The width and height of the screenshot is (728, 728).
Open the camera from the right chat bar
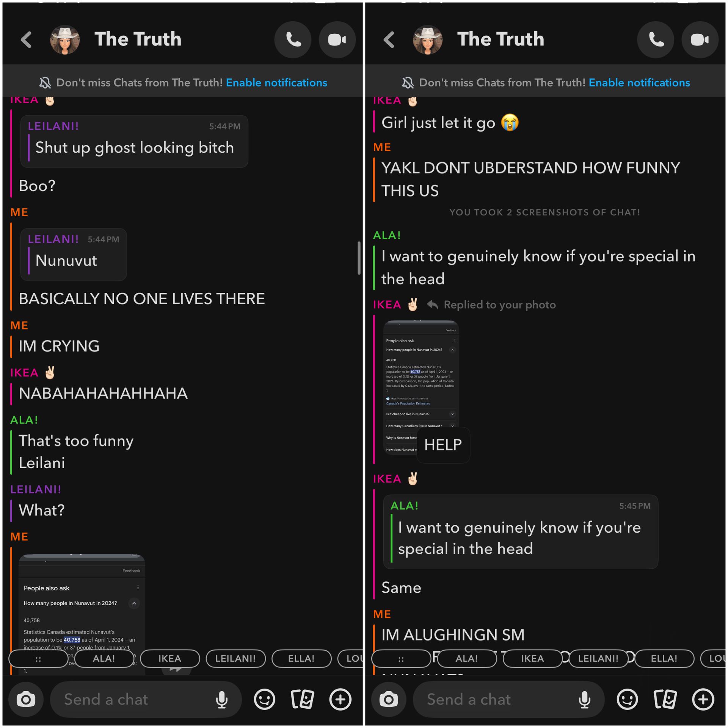click(x=389, y=699)
